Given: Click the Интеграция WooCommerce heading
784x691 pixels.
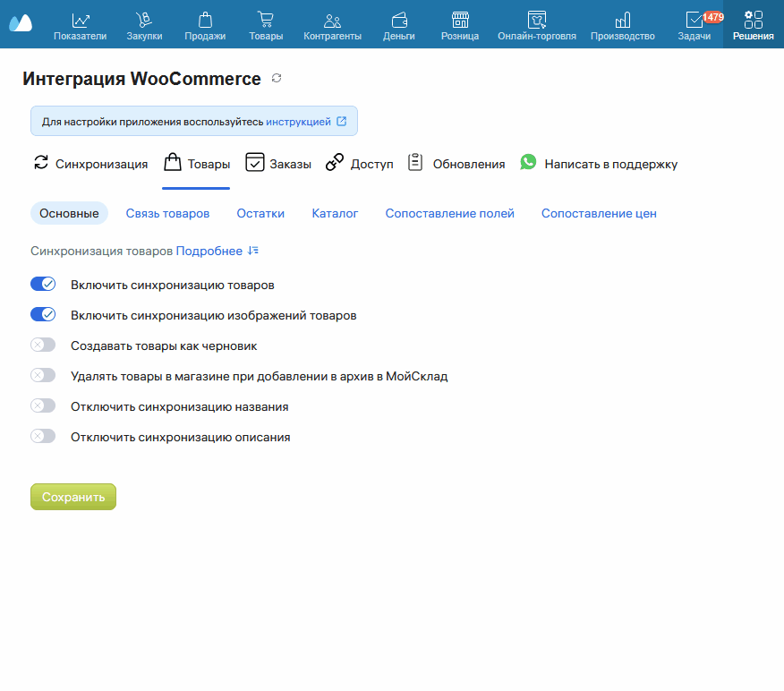Looking at the screenshot, I should pos(141,79).
